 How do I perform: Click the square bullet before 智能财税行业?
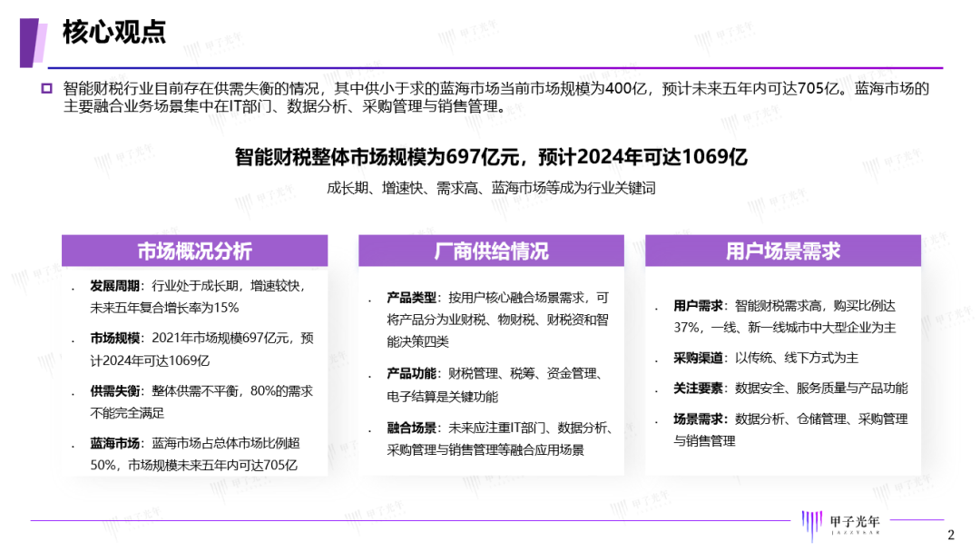pos(47,89)
